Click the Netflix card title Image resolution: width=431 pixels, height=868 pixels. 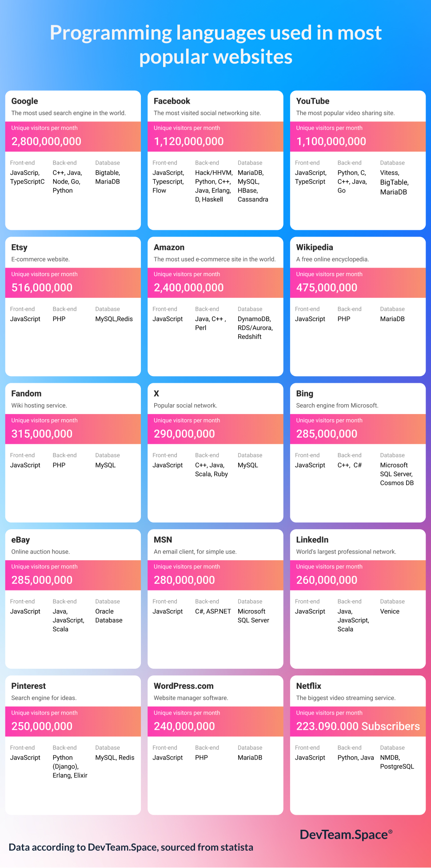[308, 686]
